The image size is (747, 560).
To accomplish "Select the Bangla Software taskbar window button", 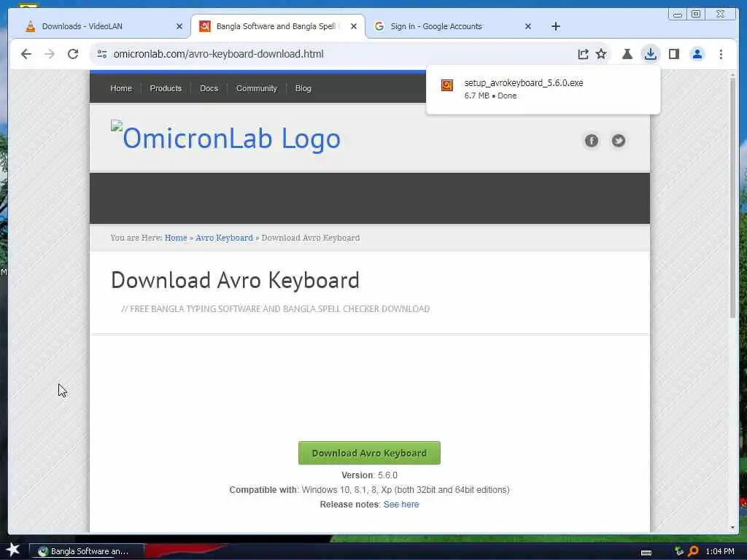I will [x=86, y=551].
